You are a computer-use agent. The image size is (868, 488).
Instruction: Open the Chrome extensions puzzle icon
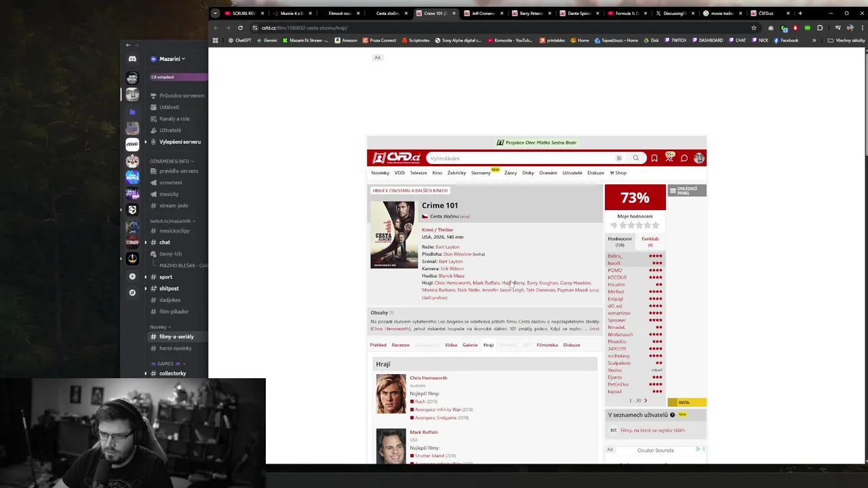coord(820,28)
